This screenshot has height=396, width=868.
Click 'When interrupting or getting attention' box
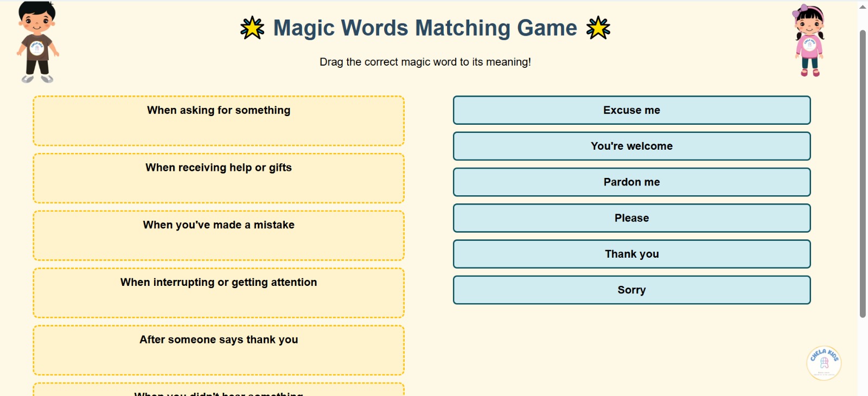pyautogui.click(x=219, y=293)
